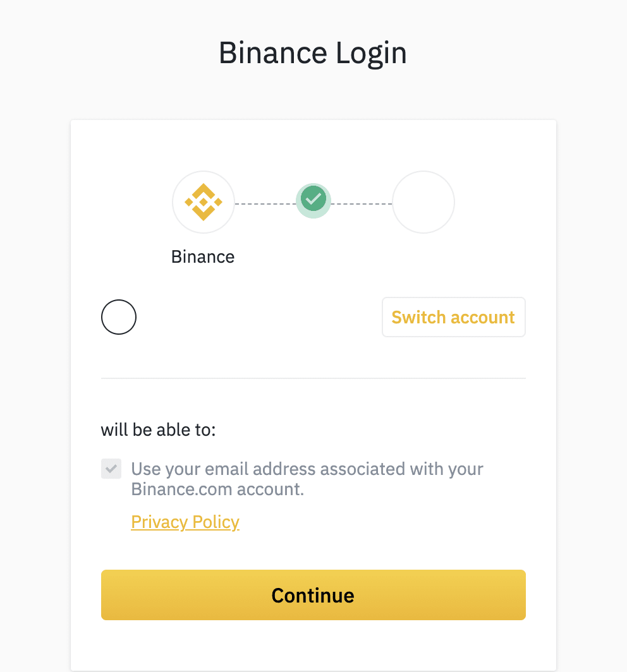Click the account avatar circle
The image size is (627, 672).
119,317
